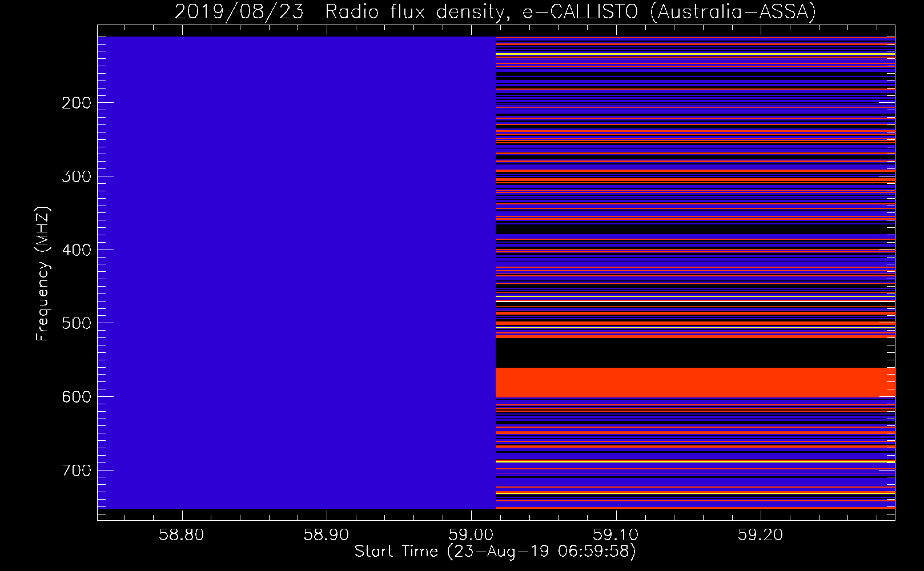The width and height of the screenshot is (924, 571).
Task: Click the 58.90 time tick label
Action: 326,535
